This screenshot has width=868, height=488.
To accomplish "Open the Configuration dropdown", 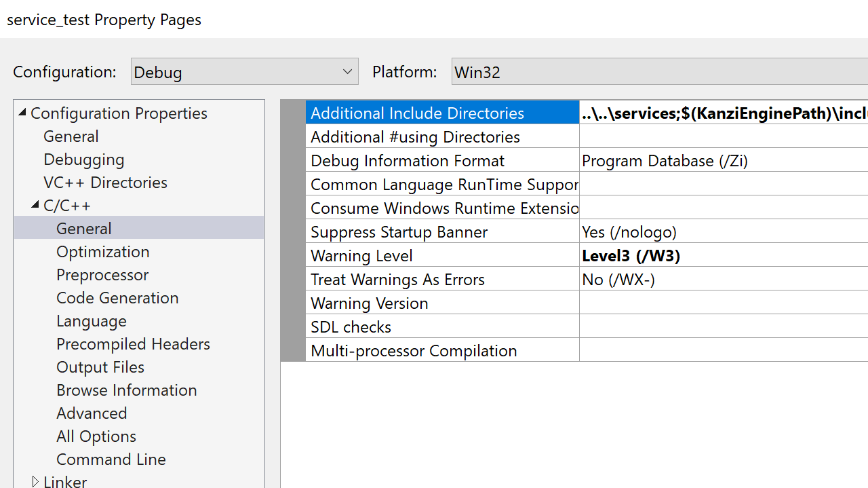I will click(x=244, y=71).
